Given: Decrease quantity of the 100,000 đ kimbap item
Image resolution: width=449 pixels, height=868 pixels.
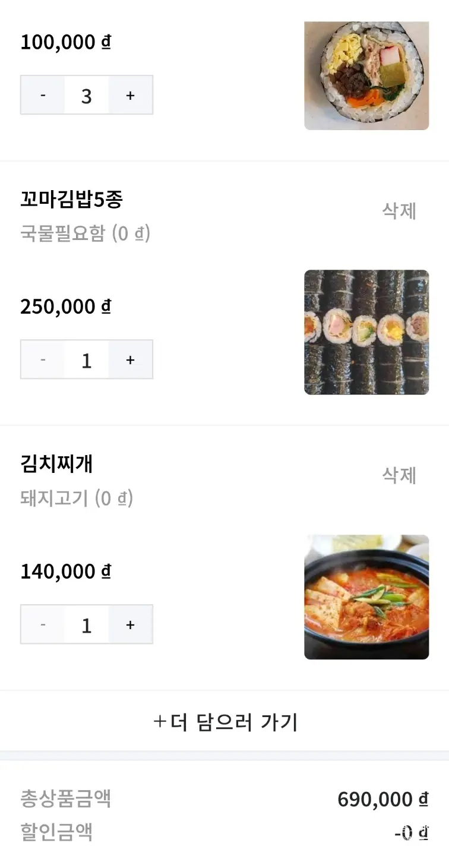Looking at the screenshot, I should click(x=43, y=95).
